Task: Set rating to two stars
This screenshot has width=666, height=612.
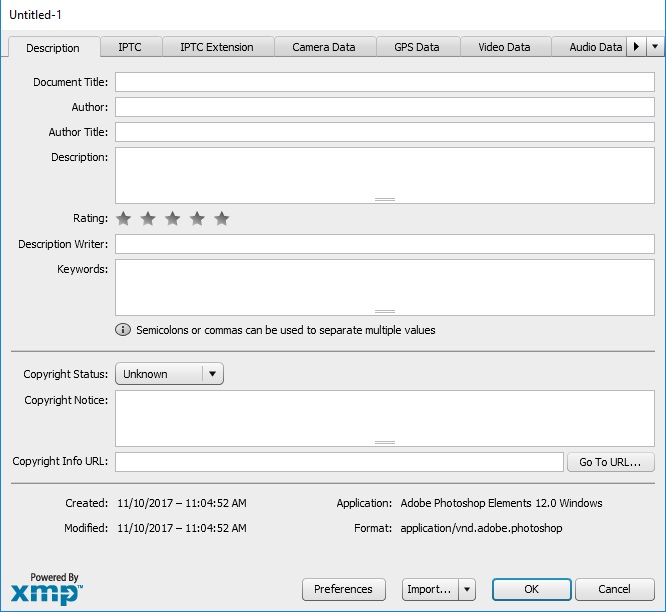Action: coord(148,219)
